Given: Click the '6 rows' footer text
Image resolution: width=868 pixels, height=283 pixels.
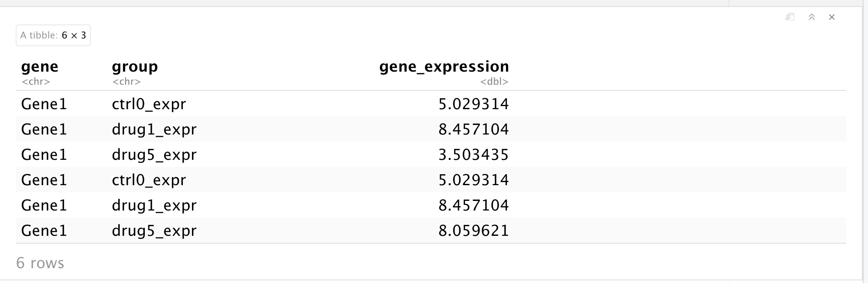Looking at the screenshot, I should [40, 263].
